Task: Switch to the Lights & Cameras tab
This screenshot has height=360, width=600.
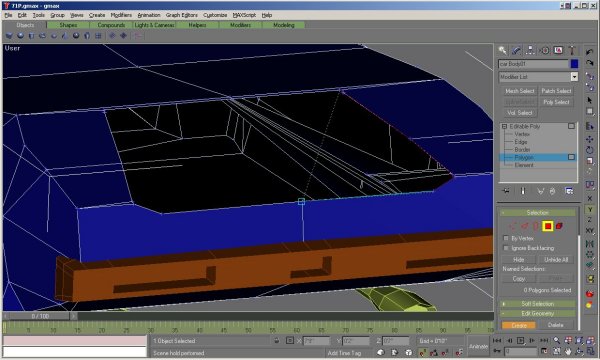Action: [x=154, y=25]
